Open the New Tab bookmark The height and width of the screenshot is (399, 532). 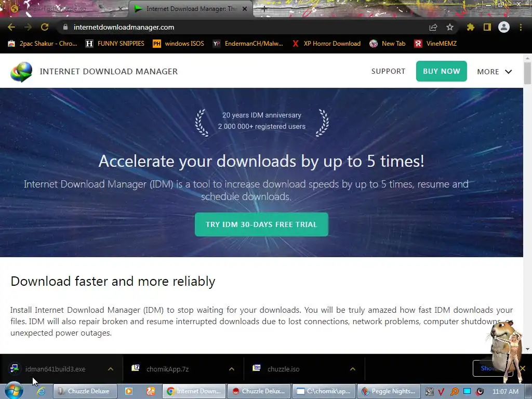[388, 44]
